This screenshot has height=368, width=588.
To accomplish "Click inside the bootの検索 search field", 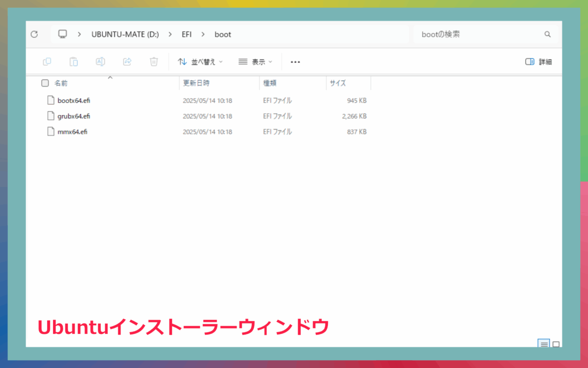I will [x=457, y=34].
